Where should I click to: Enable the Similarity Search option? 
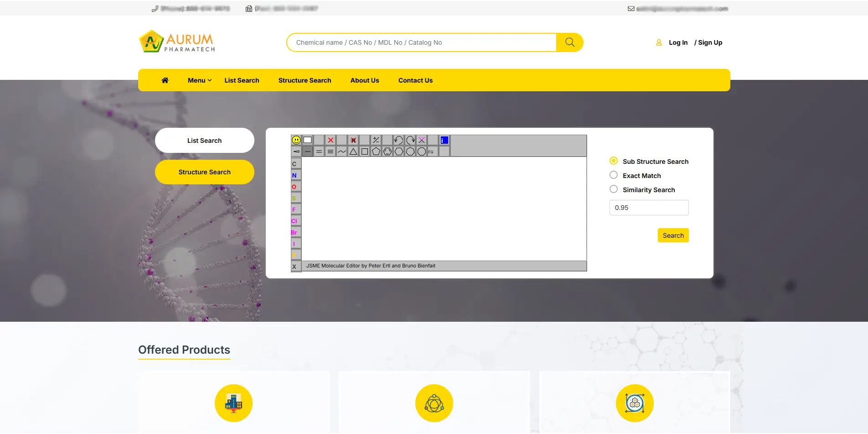(x=614, y=189)
